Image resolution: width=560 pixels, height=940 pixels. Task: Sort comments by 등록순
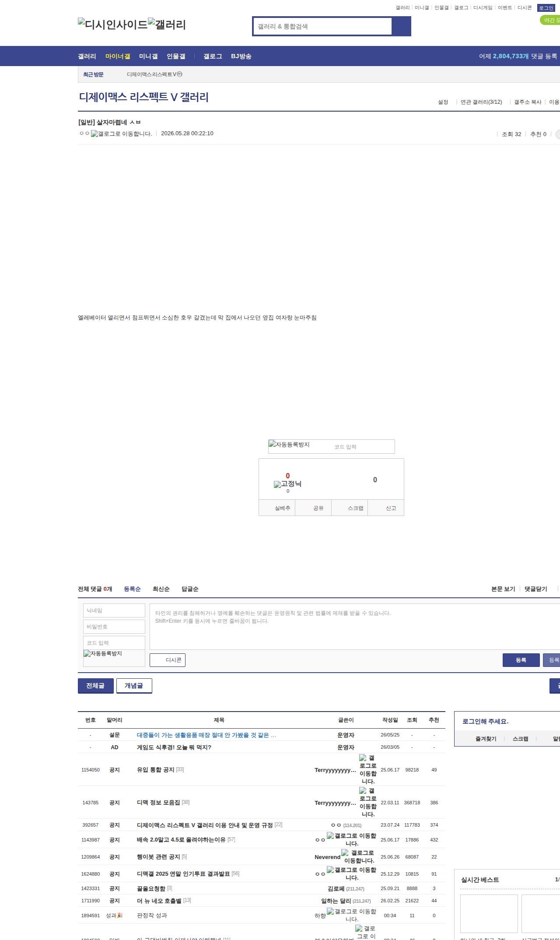(132, 589)
